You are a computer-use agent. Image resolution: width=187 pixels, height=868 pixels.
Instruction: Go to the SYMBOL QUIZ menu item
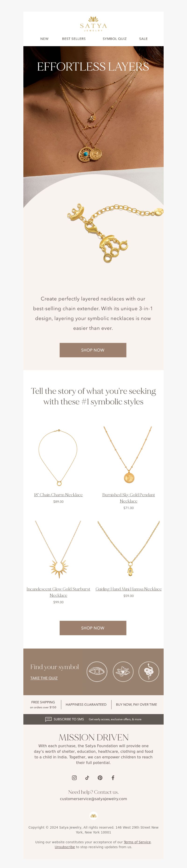pyautogui.click(x=115, y=39)
